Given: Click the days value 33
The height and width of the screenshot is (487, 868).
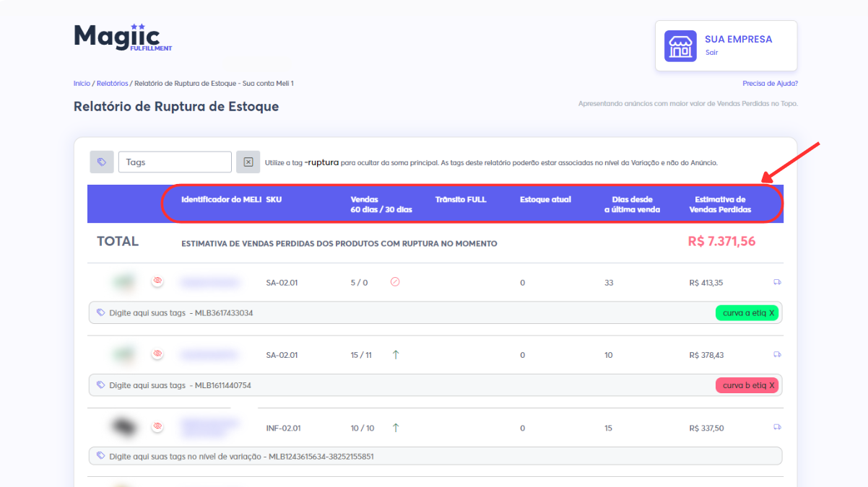Looking at the screenshot, I should click(609, 283).
